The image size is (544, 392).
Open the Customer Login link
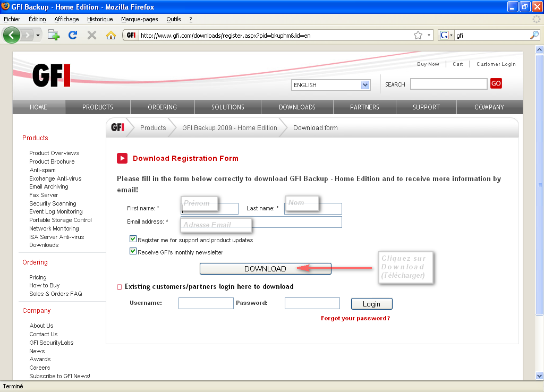pyautogui.click(x=496, y=64)
